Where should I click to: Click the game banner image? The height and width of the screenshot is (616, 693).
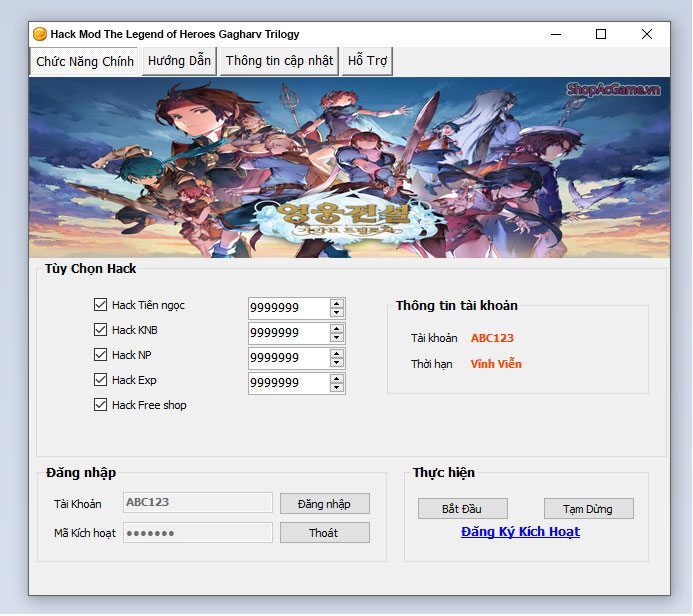(349, 167)
